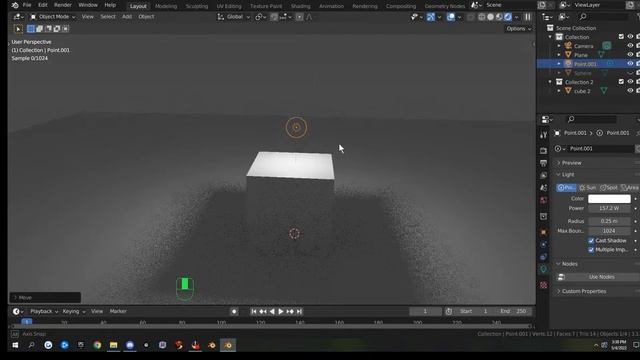Play the animation in reverse
640x360 pixels.
[x=272, y=311]
